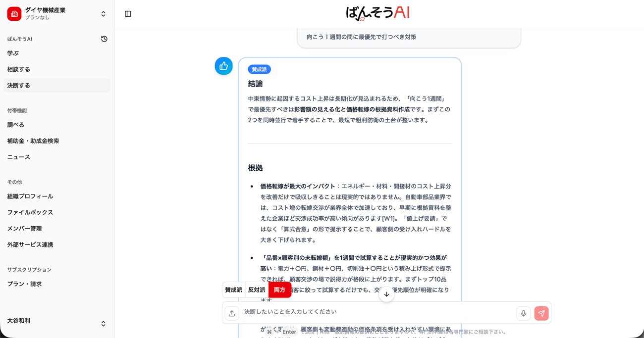Select the 賛成派 mode option
Image resolution: width=644 pixels, height=338 pixels.
233,290
